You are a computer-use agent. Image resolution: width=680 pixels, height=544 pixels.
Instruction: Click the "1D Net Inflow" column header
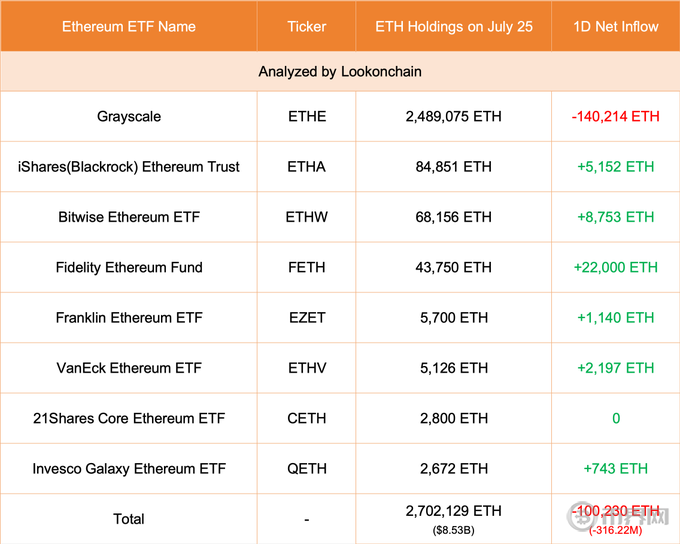click(615, 26)
